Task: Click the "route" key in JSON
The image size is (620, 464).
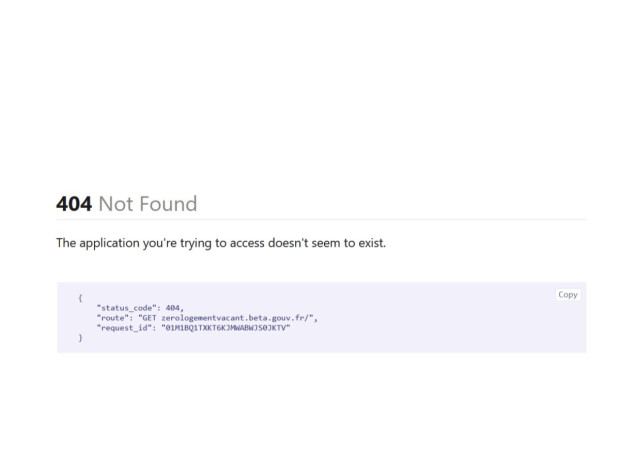Action: tap(113, 318)
